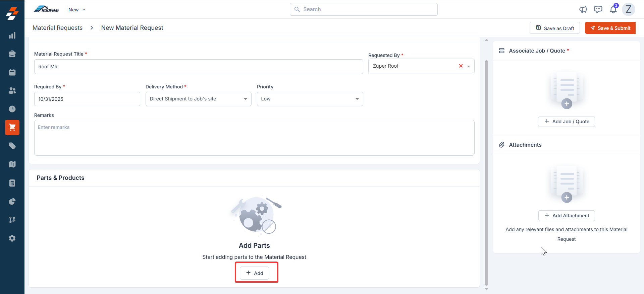The height and width of the screenshot is (294, 644).
Task: Open the timesheet clock sidebar icon
Action: point(12,109)
